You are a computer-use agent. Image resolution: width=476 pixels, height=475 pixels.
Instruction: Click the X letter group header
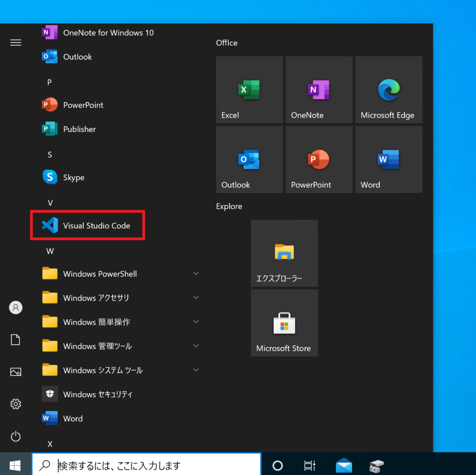(50, 444)
